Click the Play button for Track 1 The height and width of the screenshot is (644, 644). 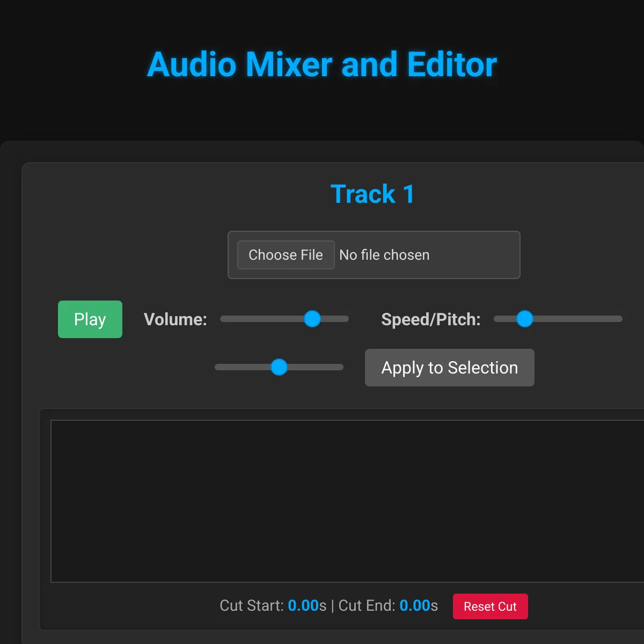(x=90, y=319)
